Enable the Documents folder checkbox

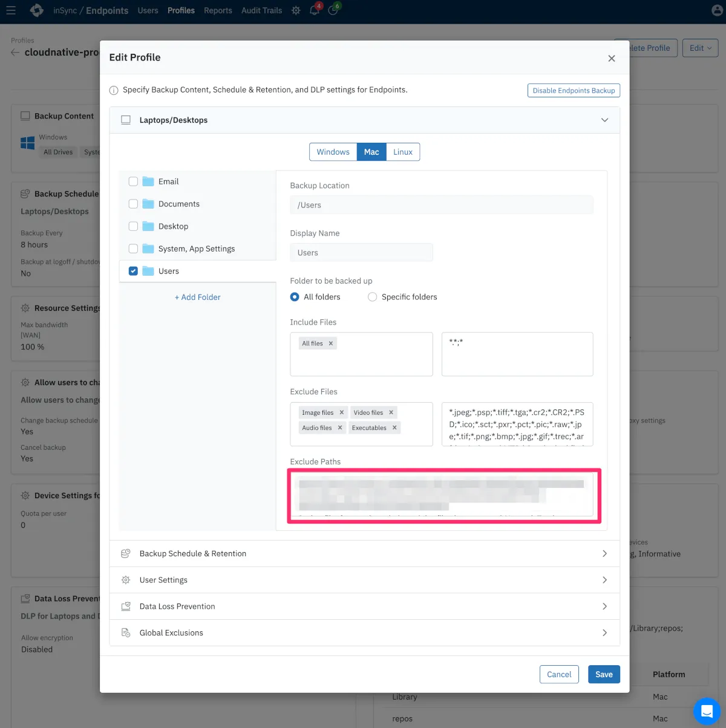(133, 204)
